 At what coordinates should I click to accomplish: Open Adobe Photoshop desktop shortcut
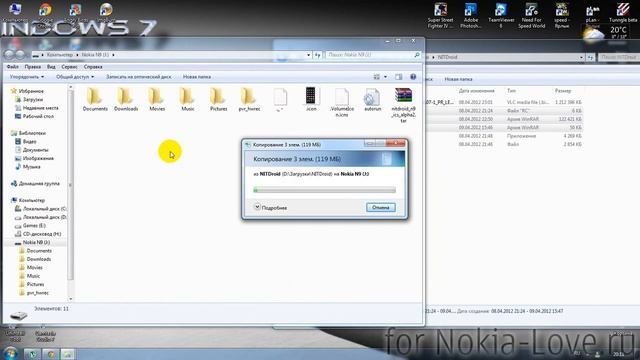tap(471, 16)
